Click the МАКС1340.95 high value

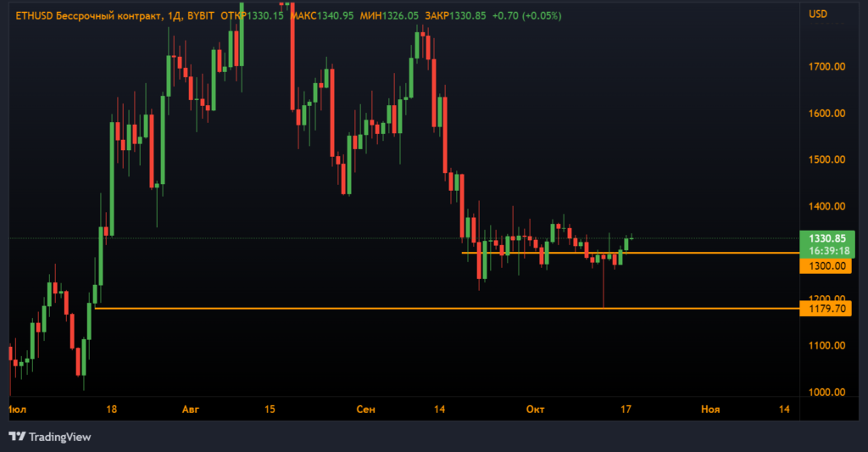321,16
